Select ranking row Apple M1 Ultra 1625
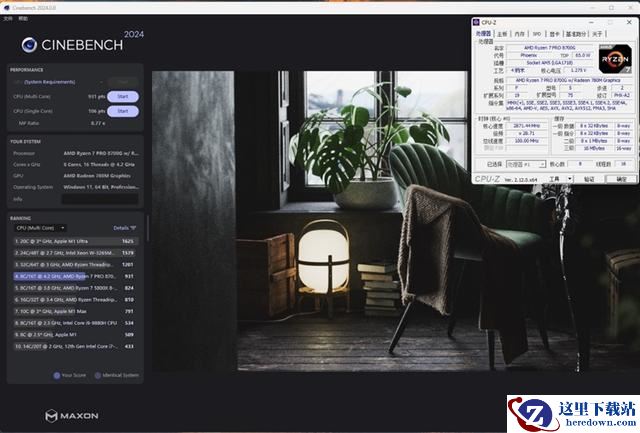 pyautogui.click(x=75, y=241)
